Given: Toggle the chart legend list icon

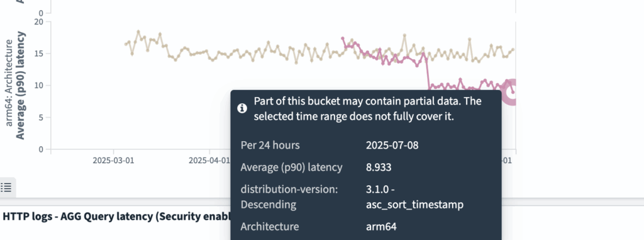Looking at the screenshot, I should (6, 188).
